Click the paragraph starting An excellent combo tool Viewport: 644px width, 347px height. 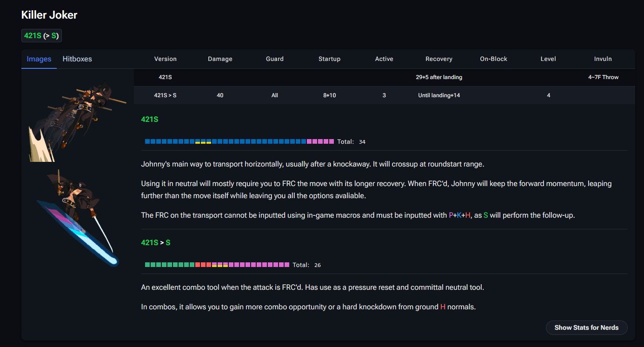click(x=312, y=287)
